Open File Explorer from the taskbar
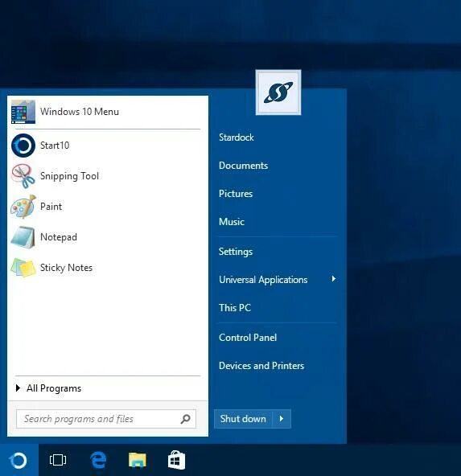The image size is (461, 476). [x=138, y=460]
